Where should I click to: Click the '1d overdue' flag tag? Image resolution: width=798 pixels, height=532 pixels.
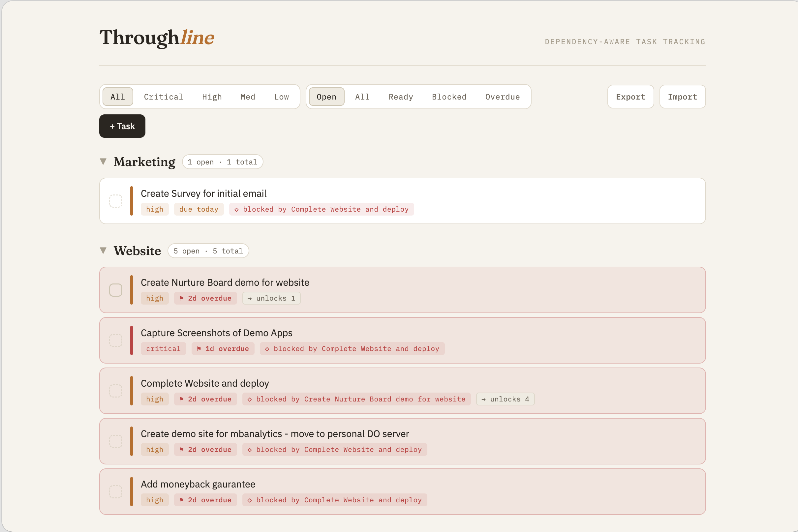[x=223, y=349]
